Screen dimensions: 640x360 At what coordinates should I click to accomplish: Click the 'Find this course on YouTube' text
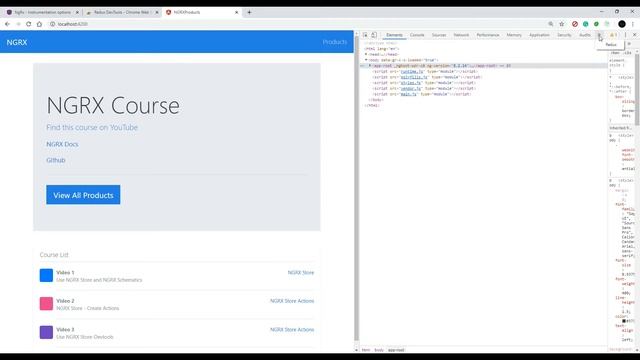pyautogui.click(x=92, y=127)
